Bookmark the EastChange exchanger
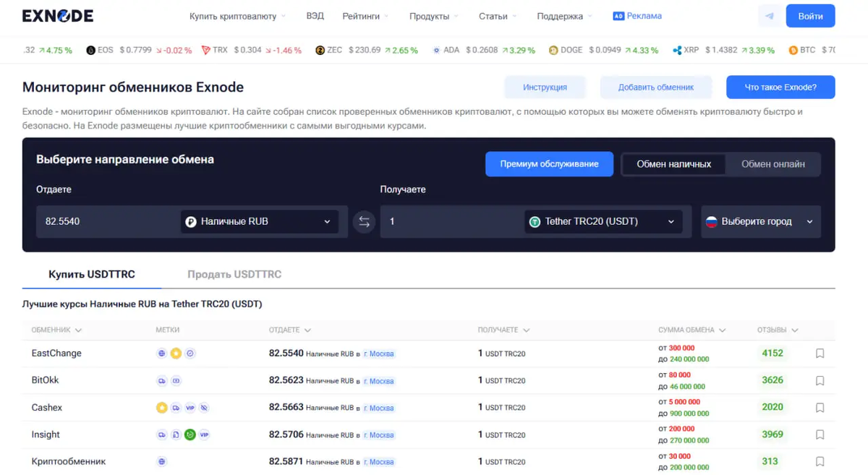Screen dimensions: 868x475 click(820, 354)
